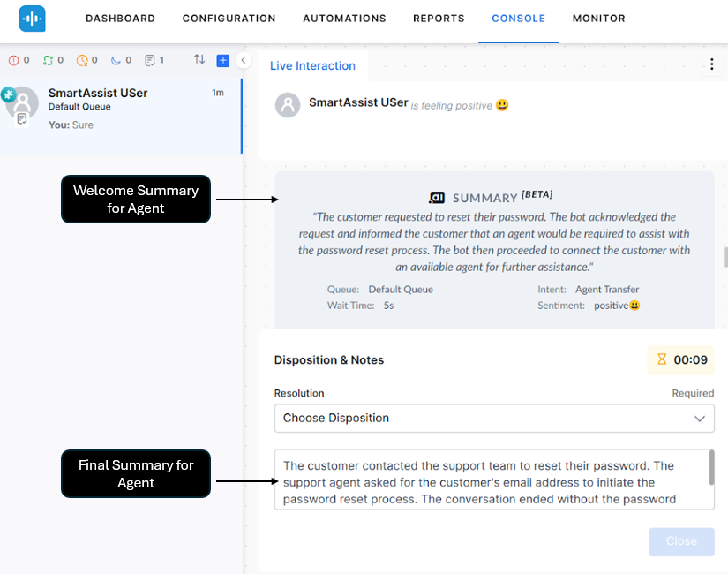Image resolution: width=728 pixels, height=574 pixels.
Task: Click the orange clock waiting counter icon
Action: 82,60
